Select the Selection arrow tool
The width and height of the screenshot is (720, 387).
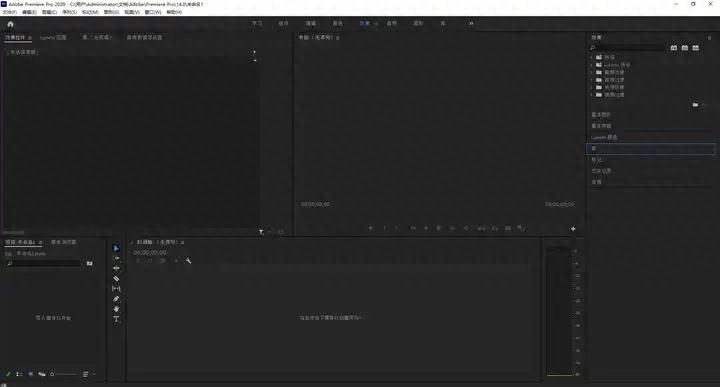click(x=116, y=248)
